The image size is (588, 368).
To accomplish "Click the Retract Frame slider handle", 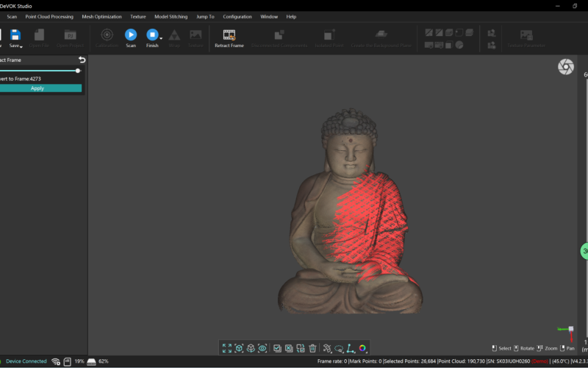I will 78,71.
